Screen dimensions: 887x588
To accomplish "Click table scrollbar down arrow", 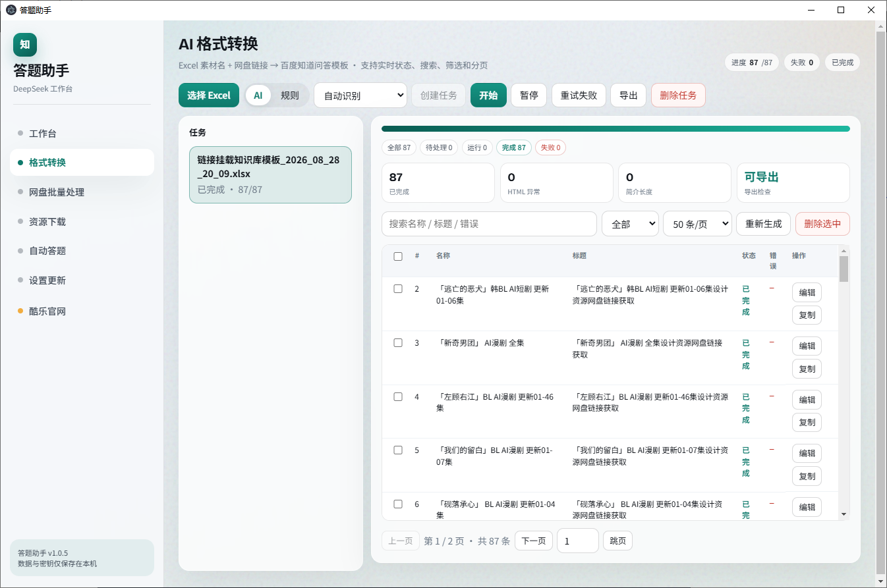I will [x=844, y=514].
